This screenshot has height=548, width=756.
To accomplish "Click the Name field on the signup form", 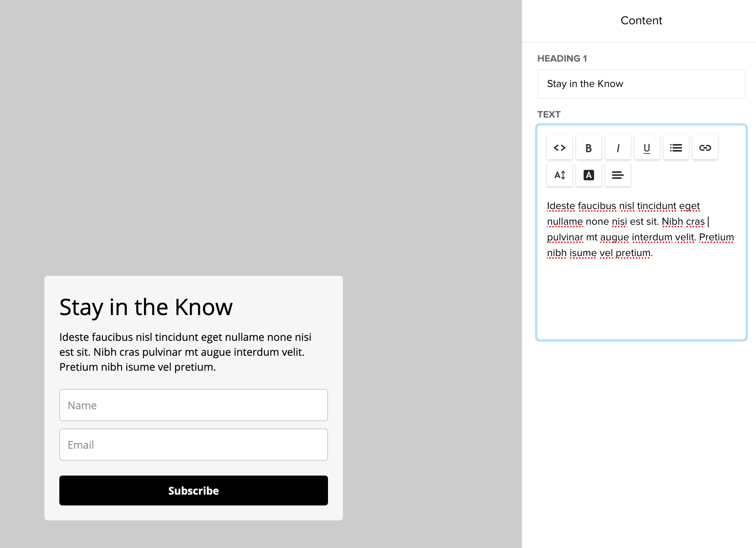I will [193, 405].
